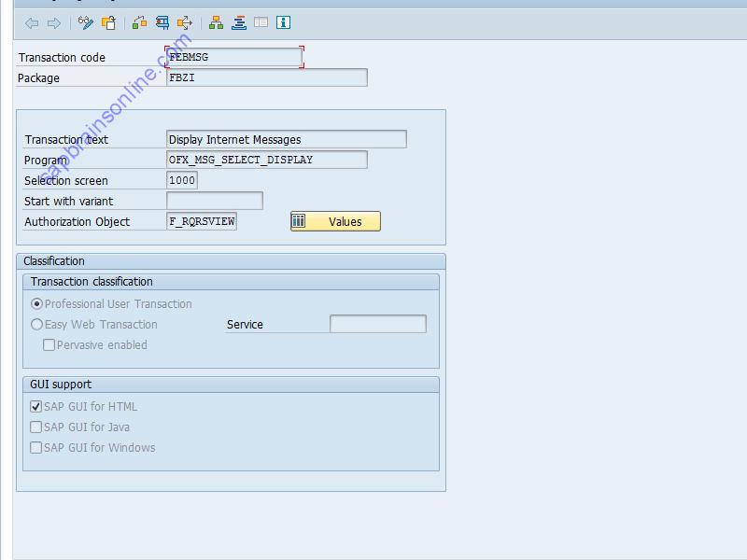Click the Transaction classification header
Screen dimensions: 747x560
231,282
